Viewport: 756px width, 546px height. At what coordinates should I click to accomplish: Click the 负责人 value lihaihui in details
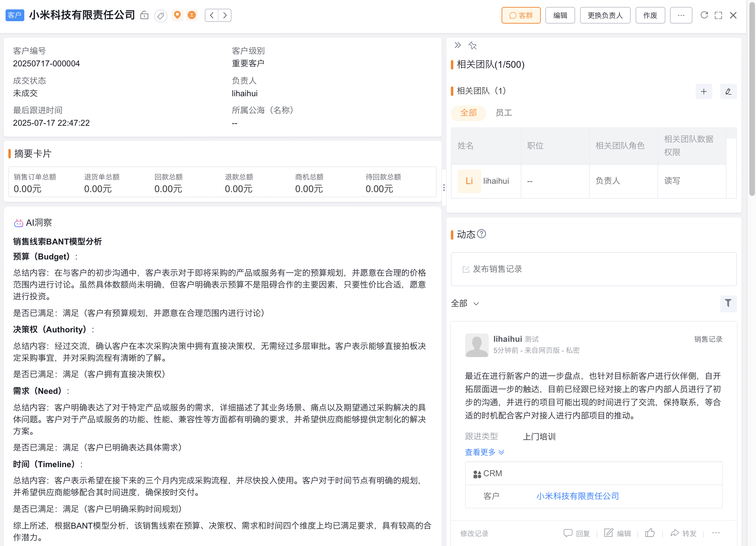pos(245,93)
